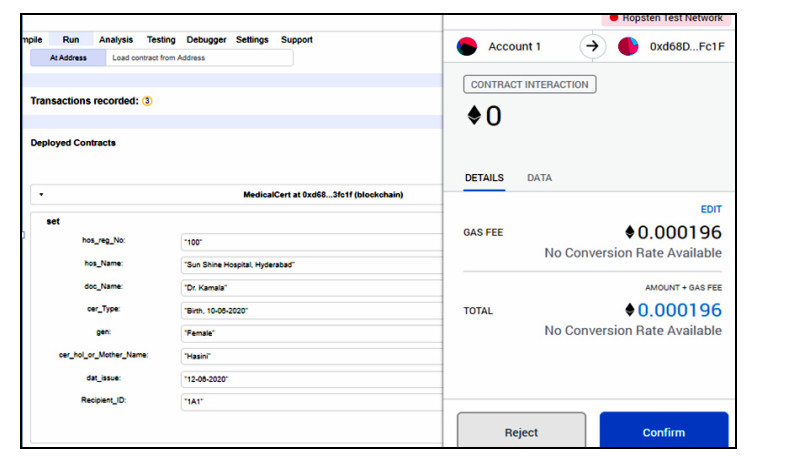
Task: Click the arrow icon between the accounts
Action: (x=592, y=46)
